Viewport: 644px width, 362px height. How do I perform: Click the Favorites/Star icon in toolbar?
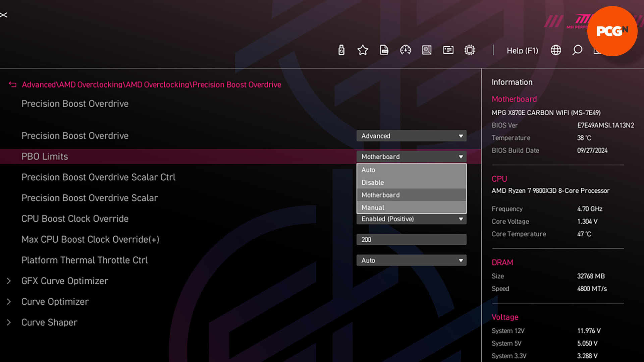tap(363, 50)
